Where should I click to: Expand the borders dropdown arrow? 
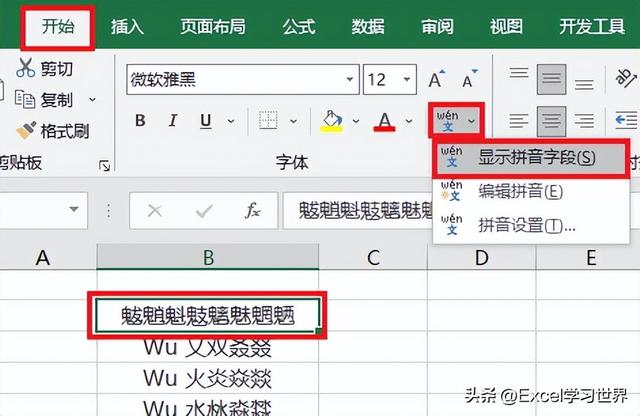point(293,121)
